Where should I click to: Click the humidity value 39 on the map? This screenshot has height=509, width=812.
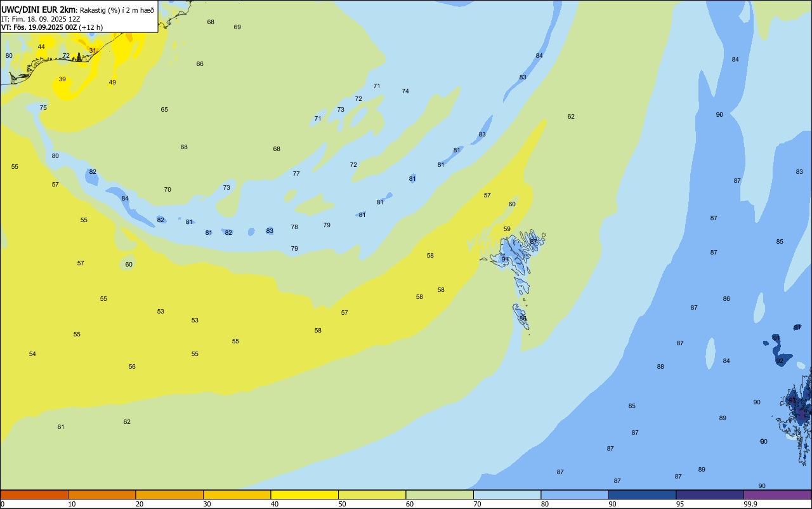62,79
